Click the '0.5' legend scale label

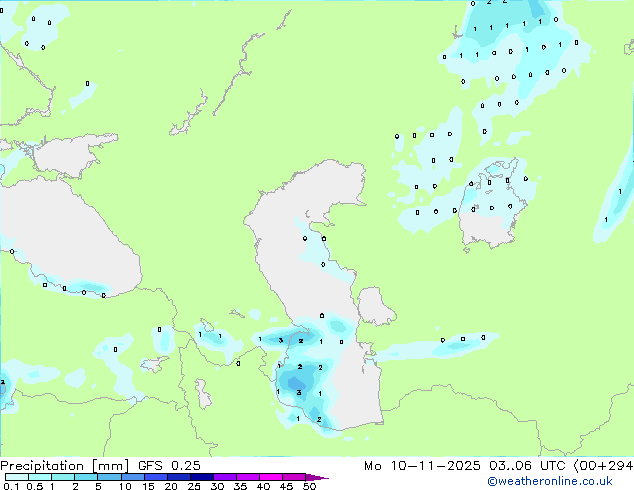pos(35,486)
